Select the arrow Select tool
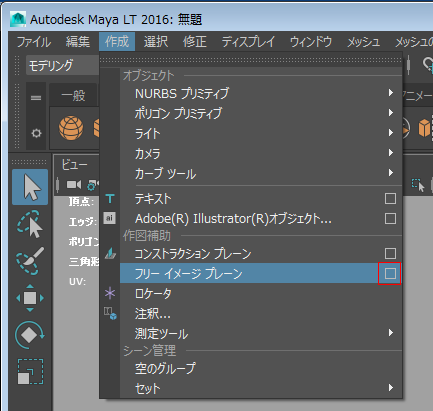This screenshot has height=411, width=433. pos(30,187)
